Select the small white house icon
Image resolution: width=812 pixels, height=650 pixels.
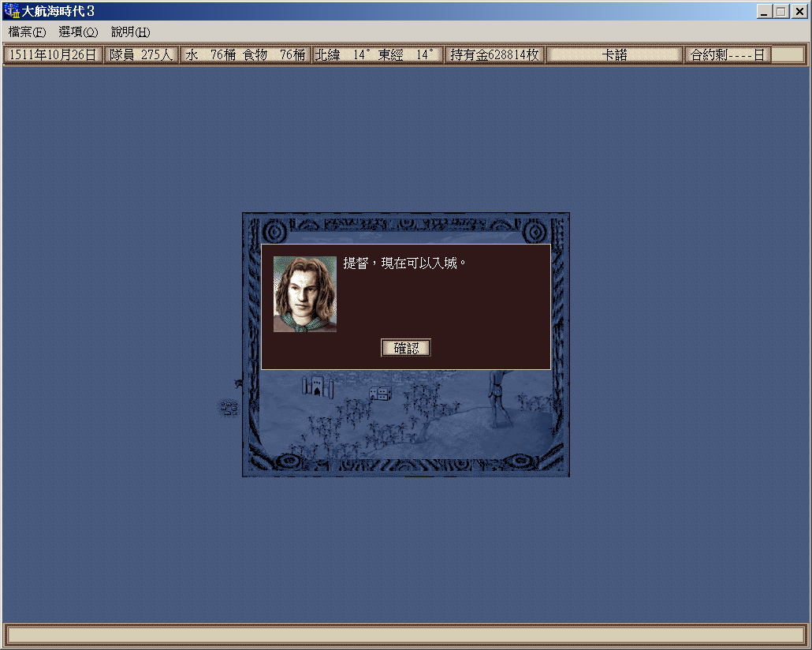(x=379, y=393)
